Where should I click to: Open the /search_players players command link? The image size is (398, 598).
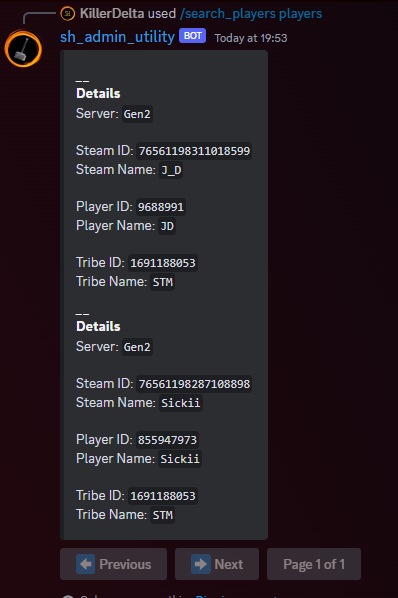pyautogui.click(x=251, y=14)
